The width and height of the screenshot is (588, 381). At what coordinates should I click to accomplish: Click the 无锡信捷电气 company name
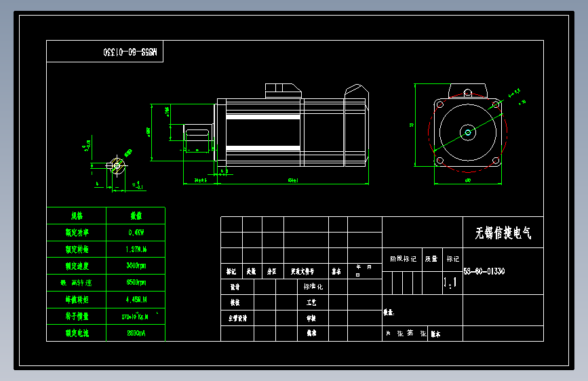(503, 233)
